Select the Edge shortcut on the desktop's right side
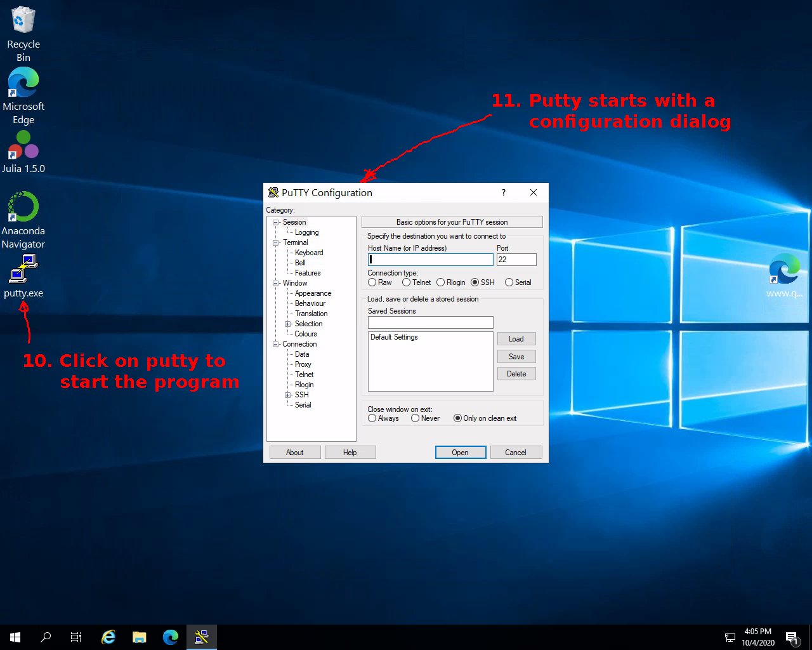This screenshot has width=812, height=650. pos(784,275)
